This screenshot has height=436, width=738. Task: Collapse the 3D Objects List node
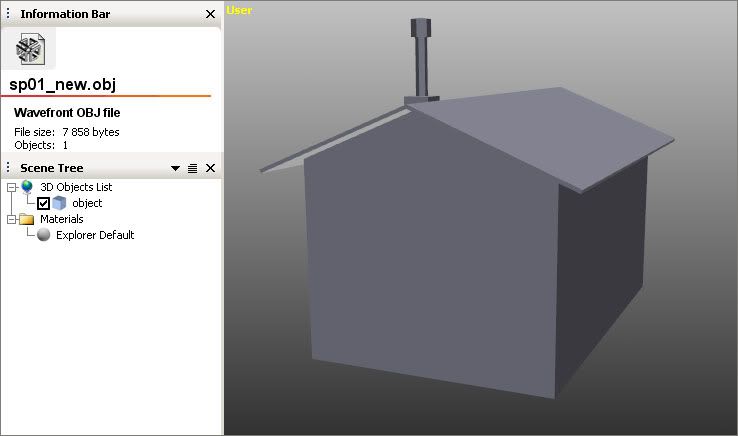pos(11,187)
